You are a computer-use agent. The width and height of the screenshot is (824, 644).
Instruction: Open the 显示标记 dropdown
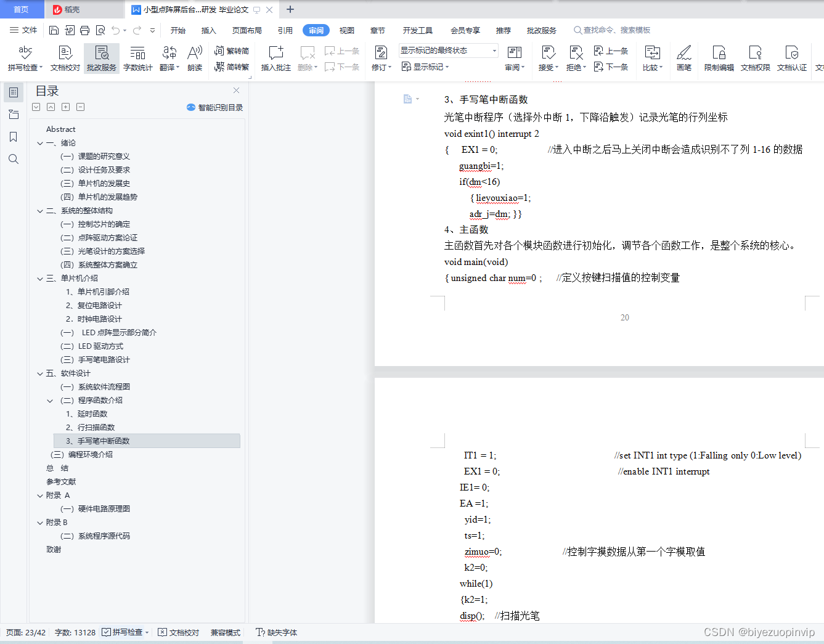point(425,67)
